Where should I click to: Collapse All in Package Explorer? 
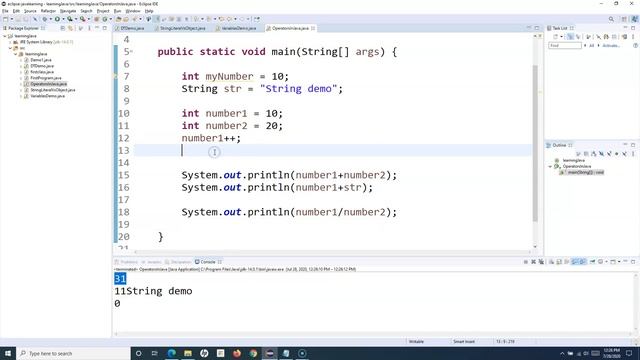pos(62,28)
